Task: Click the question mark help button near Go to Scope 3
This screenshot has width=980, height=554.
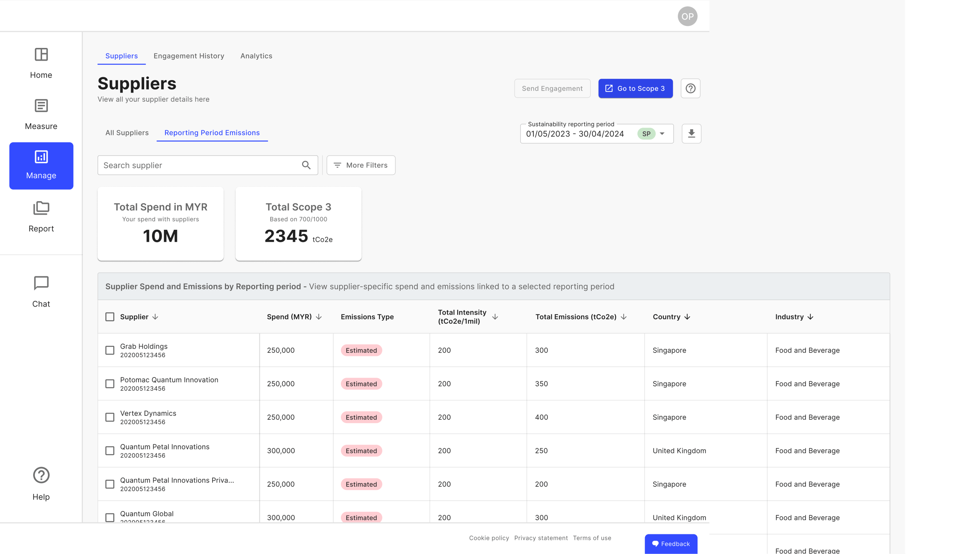Action: click(x=690, y=88)
